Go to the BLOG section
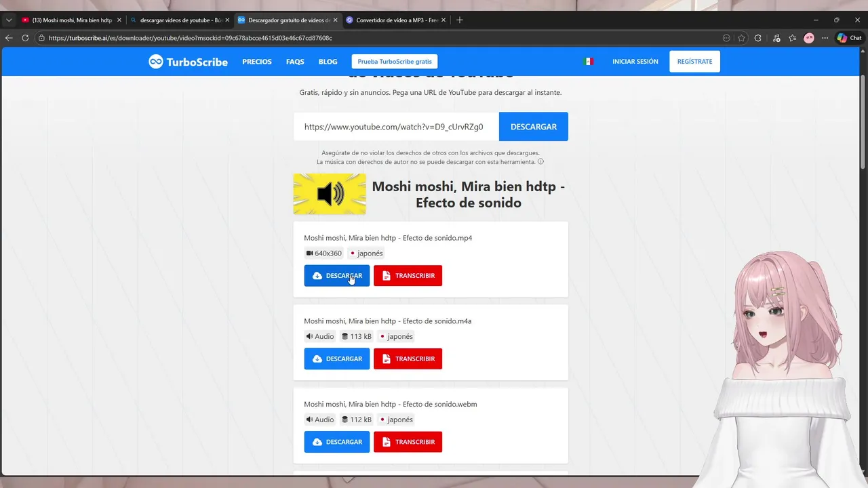868x488 pixels. point(328,62)
